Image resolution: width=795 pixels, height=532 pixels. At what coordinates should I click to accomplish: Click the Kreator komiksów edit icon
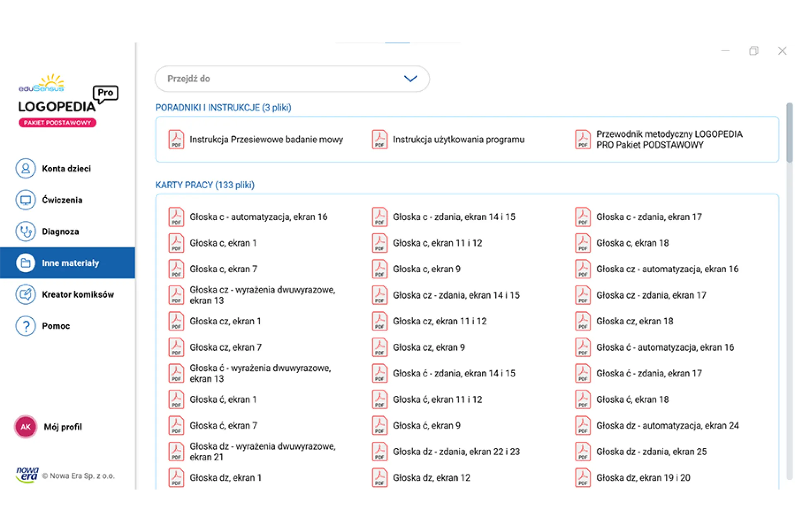click(x=26, y=294)
